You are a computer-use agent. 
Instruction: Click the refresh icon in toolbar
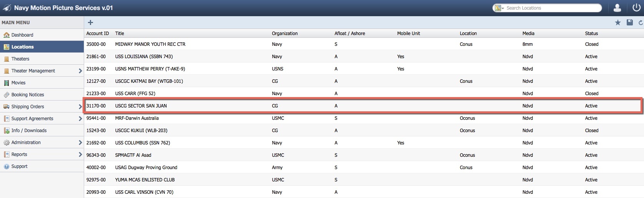click(641, 23)
